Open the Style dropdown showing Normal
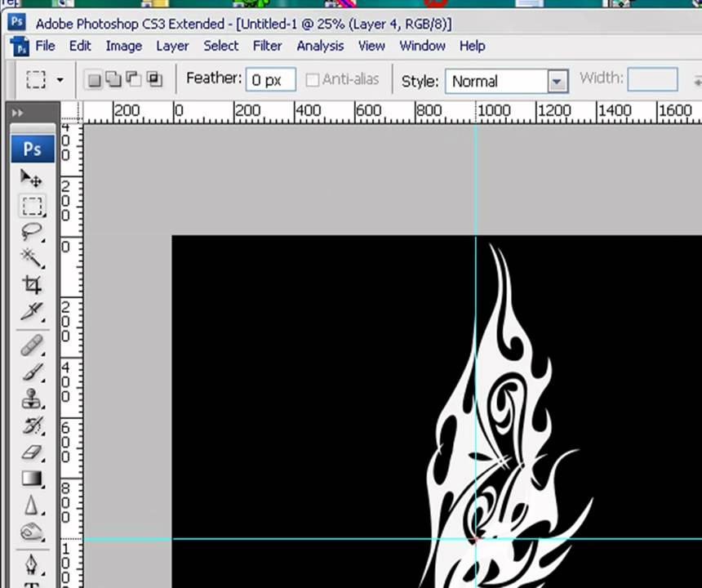 point(507,82)
